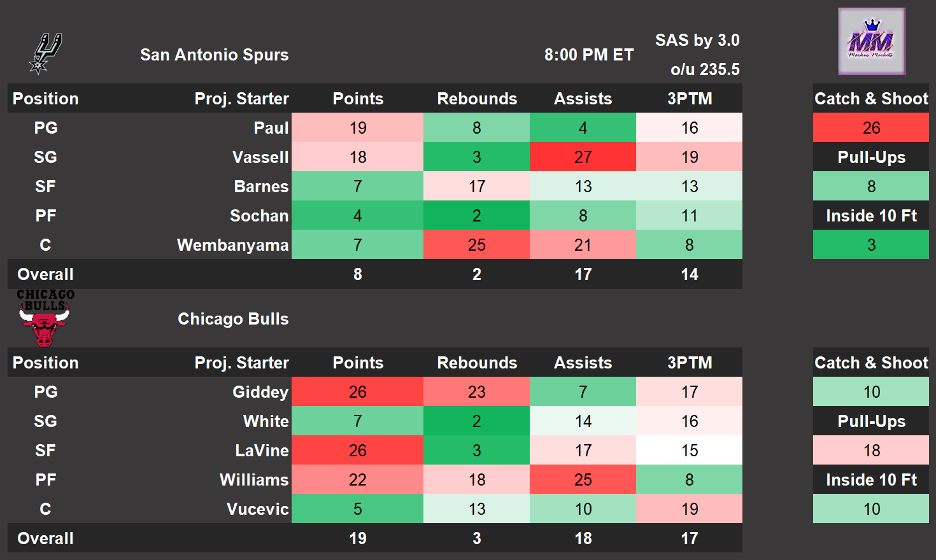
Task: Select Vassell's red Assists cell
Action: (583, 157)
